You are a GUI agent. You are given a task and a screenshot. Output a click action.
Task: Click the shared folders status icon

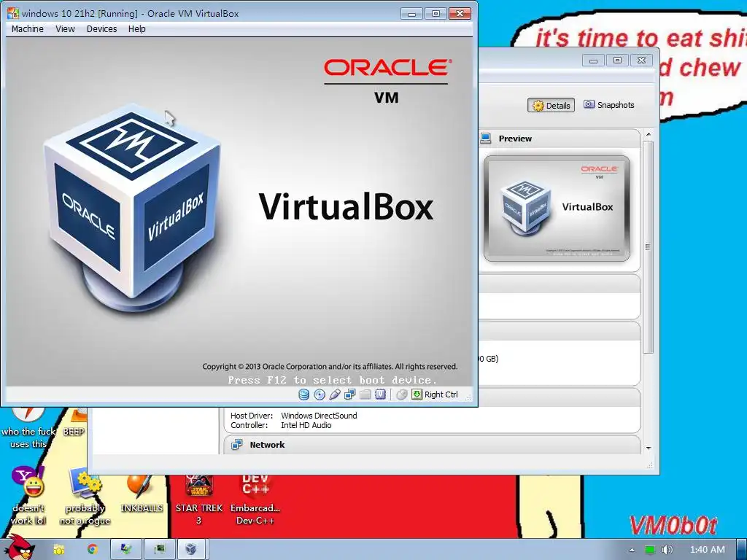365,394
